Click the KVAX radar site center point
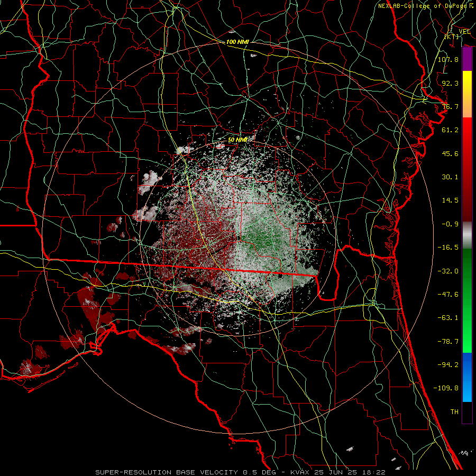The width and height of the screenshot is (476, 476). click(x=239, y=239)
